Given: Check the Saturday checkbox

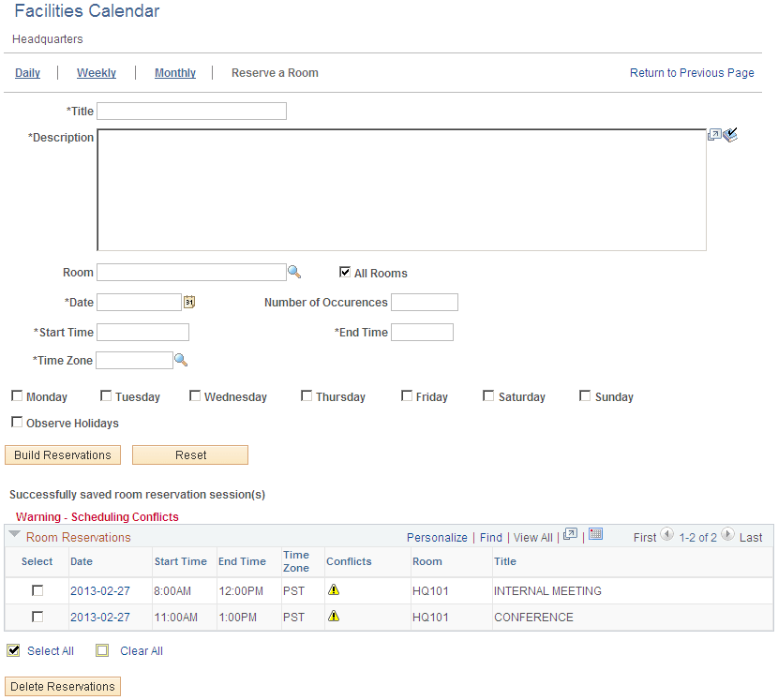Looking at the screenshot, I should point(488,395).
